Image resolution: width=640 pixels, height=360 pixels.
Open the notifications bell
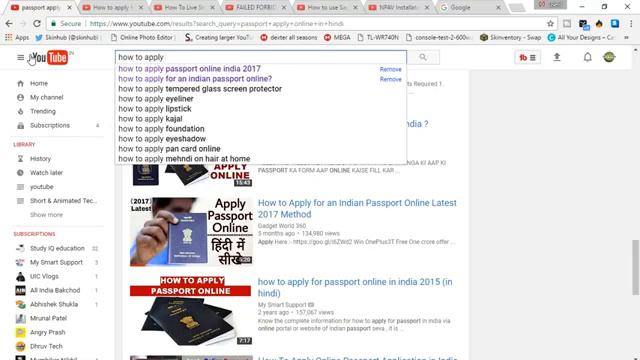point(587,57)
